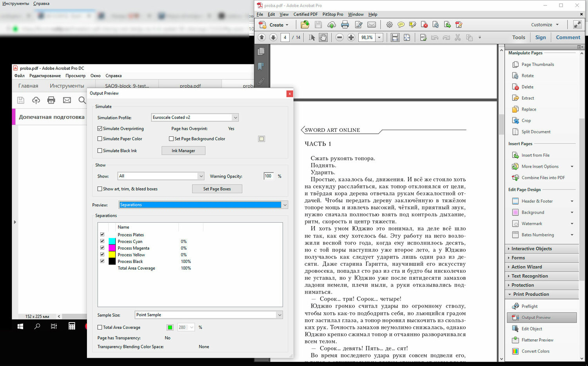Click the Warning Opacity value field

click(269, 176)
